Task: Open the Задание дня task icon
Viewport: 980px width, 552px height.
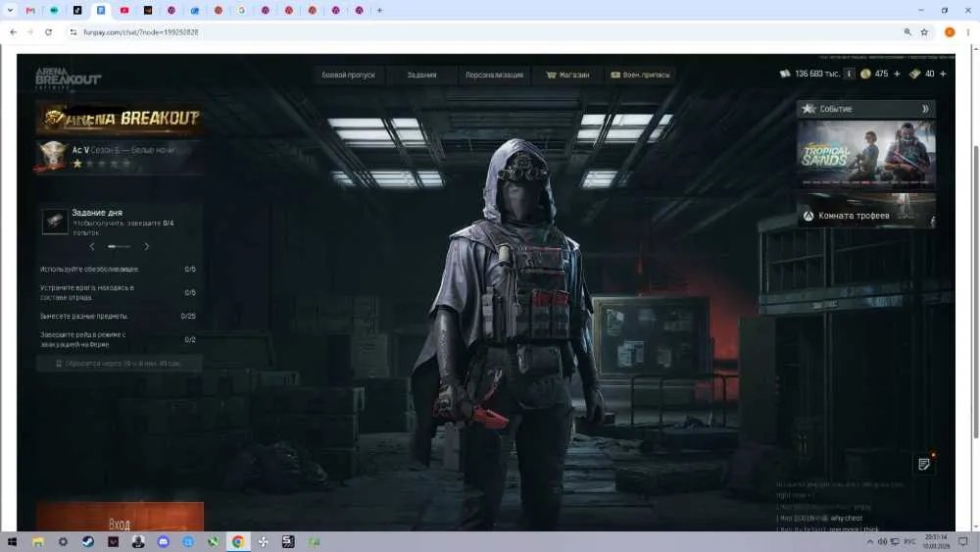Action: (x=55, y=222)
